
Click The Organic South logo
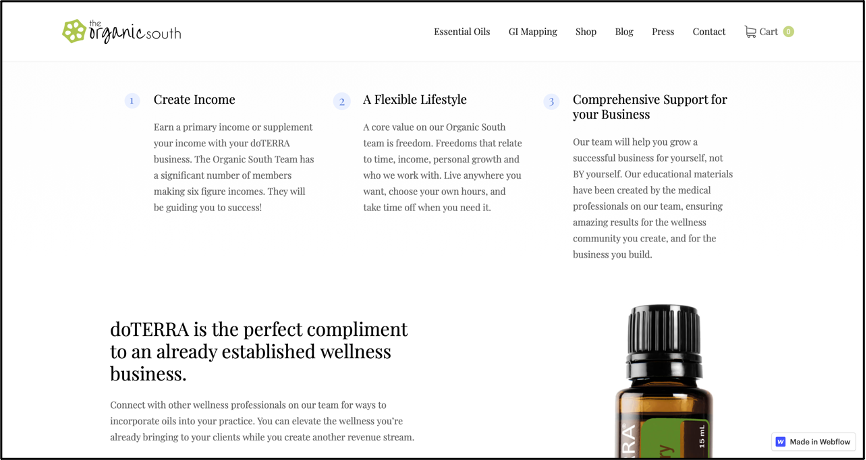click(122, 31)
